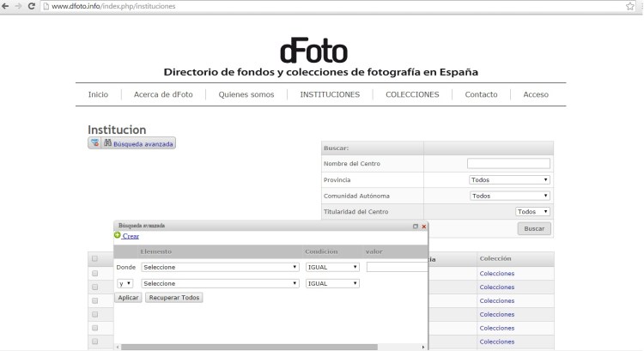Click the Condicion column header

[321, 251]
